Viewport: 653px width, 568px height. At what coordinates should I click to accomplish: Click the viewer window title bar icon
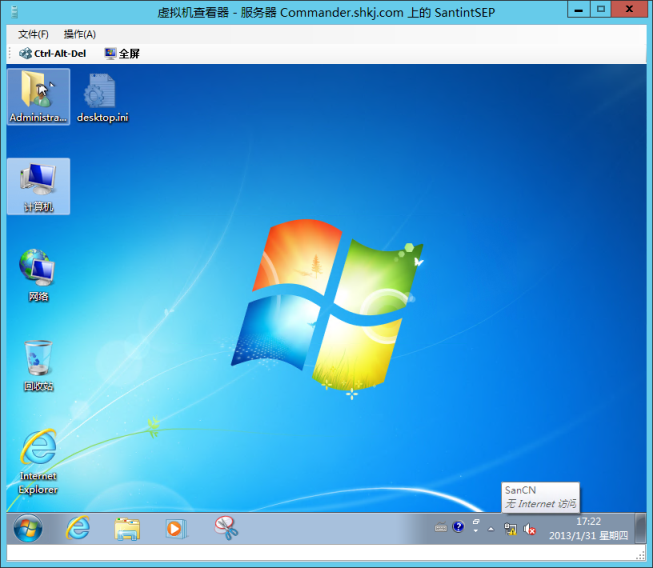coord(15,12)
